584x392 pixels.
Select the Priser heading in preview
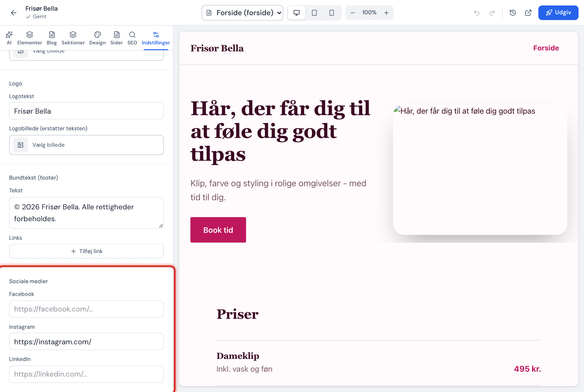point(237,314)
